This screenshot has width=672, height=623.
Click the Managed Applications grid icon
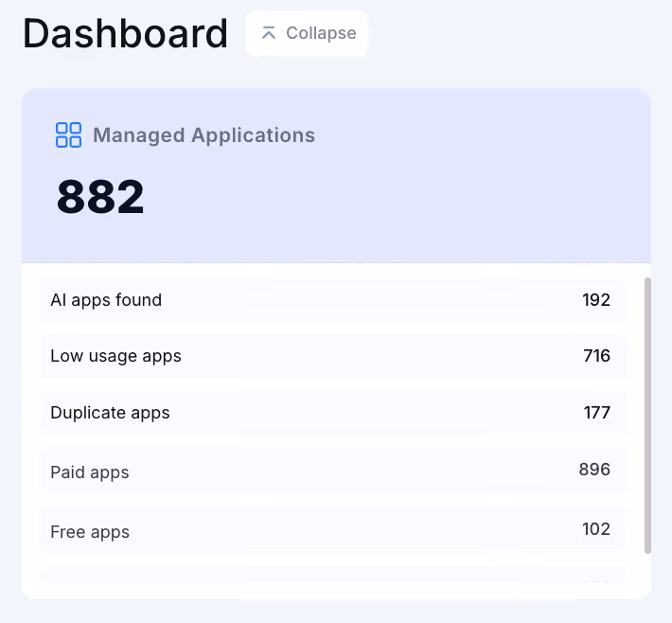(68, 135)
